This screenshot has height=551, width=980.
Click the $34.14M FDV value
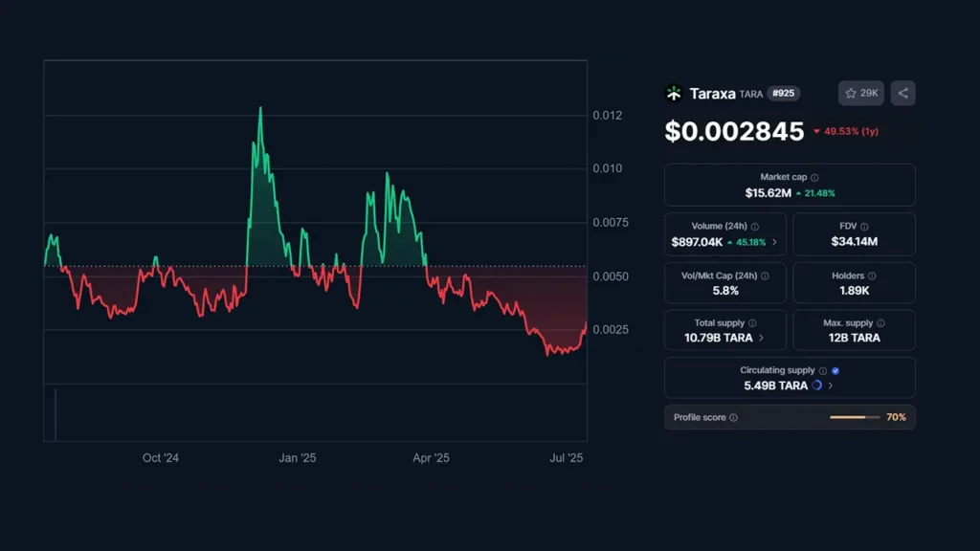point(854,242)
